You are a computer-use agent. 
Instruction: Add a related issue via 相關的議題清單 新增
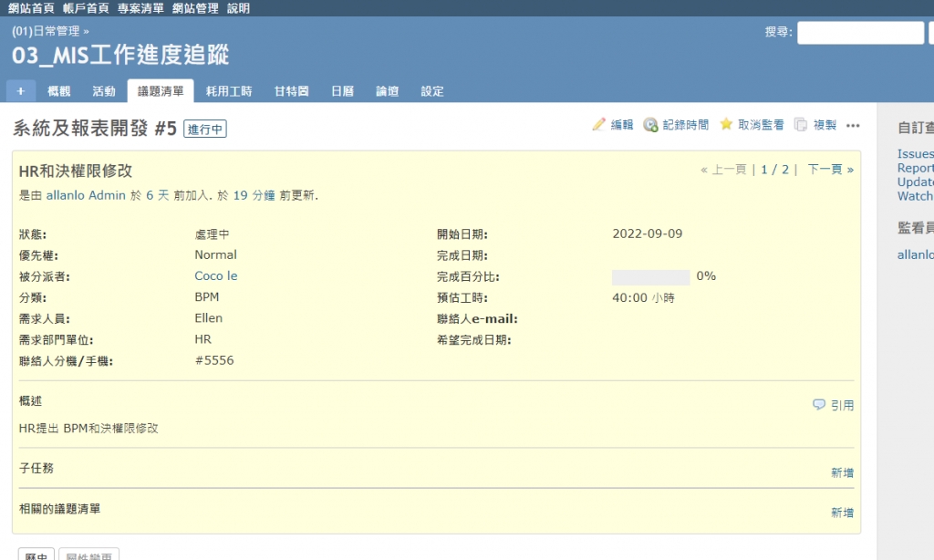click(842, 513)
